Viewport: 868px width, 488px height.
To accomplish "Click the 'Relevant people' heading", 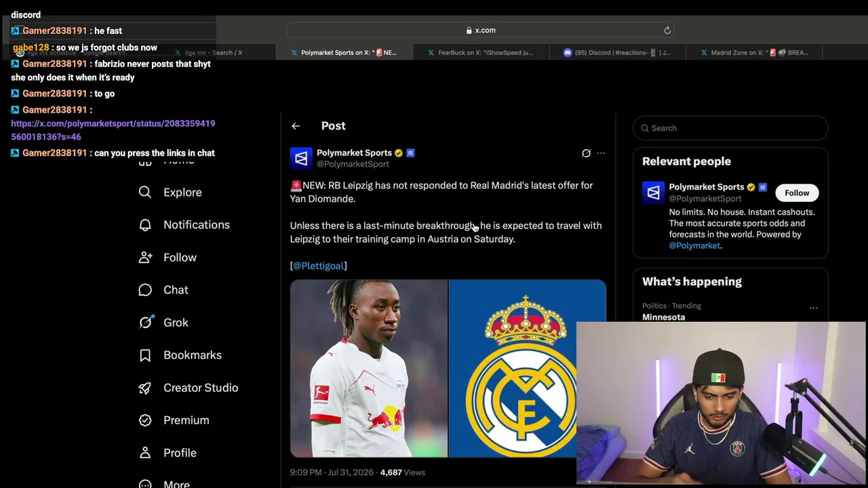I will coord(686,161).
